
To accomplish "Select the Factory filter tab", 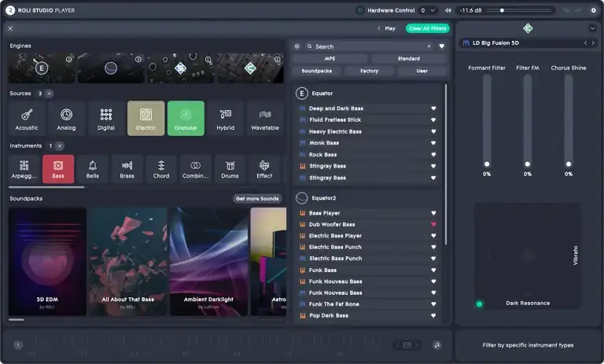I will [x=370, y=71].
